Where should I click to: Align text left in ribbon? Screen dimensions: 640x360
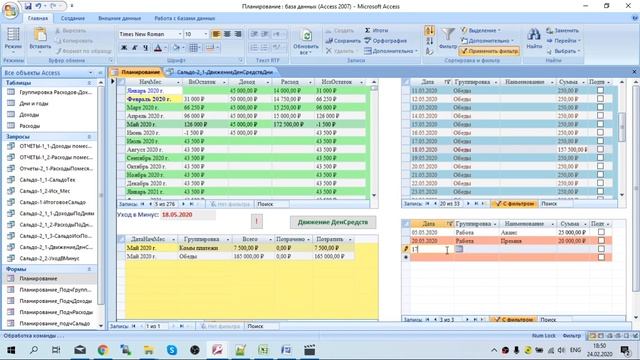tap(216, 34)
